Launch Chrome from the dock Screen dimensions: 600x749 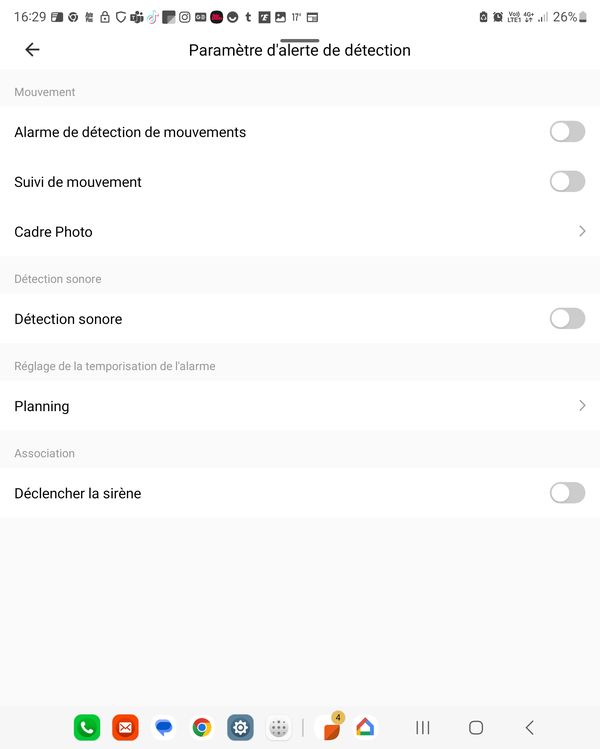202,728
